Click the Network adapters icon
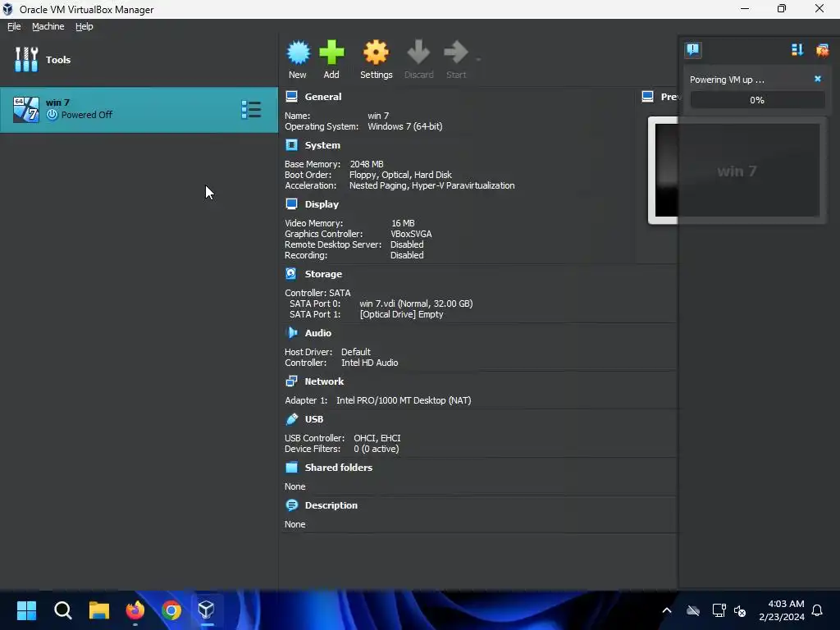 pyautogui.click(x=291, y=381)
